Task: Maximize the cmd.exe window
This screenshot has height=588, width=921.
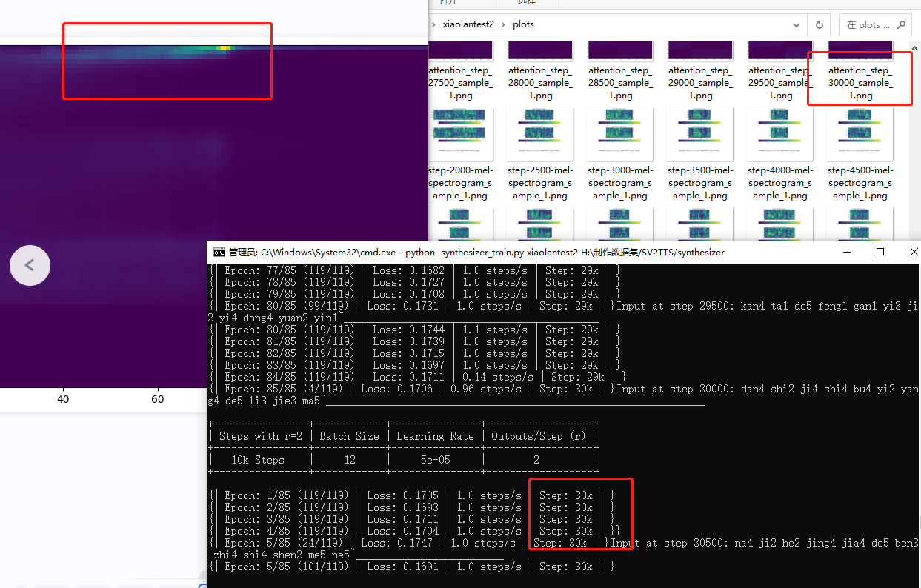Action: pos(880,252)
